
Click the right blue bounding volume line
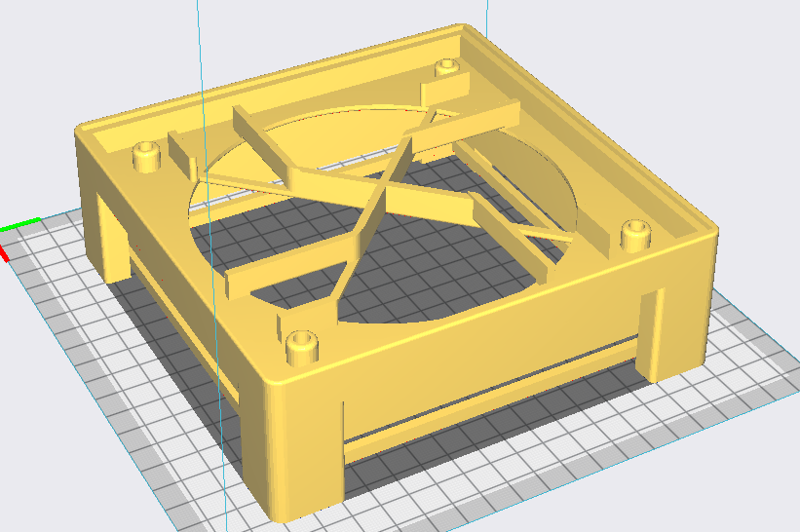487,18
